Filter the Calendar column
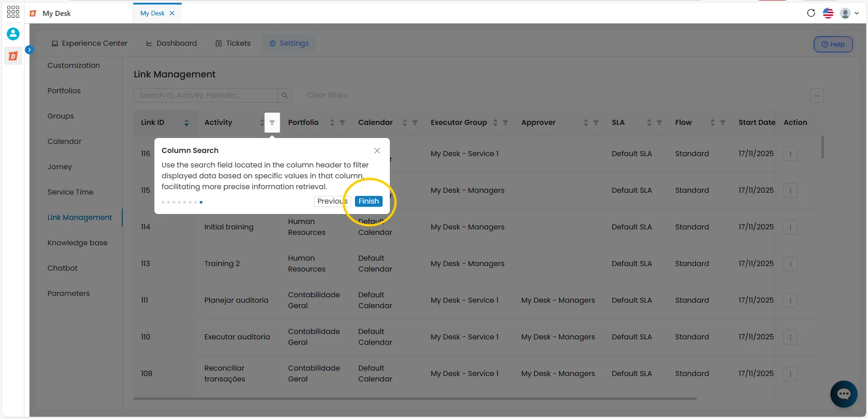This screenshot has height=419, width=868. click(415, 123)
